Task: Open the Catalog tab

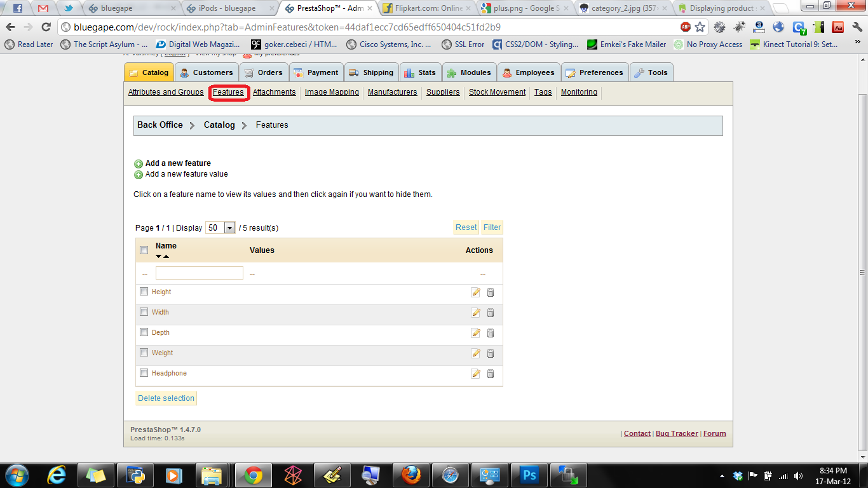Action: [x=149, y=72]
